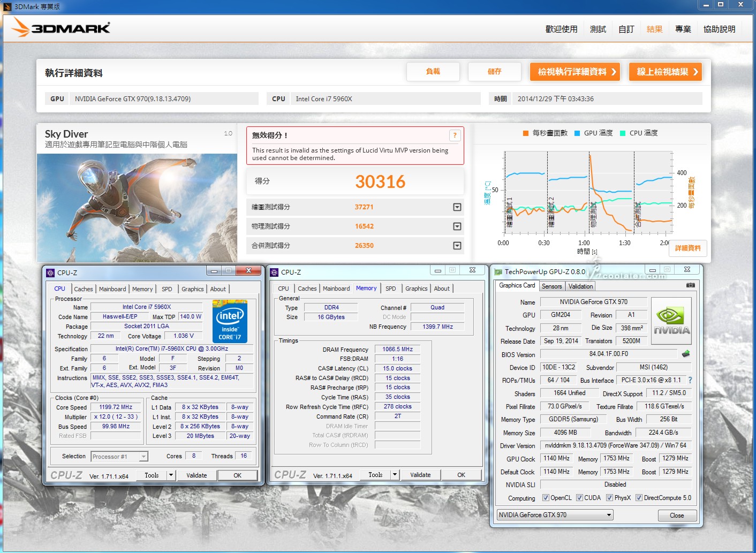The height and width of the screenshot is (553, 756).
Task: Click the GPU-Z Driver Version field
Action: point(616,445)
